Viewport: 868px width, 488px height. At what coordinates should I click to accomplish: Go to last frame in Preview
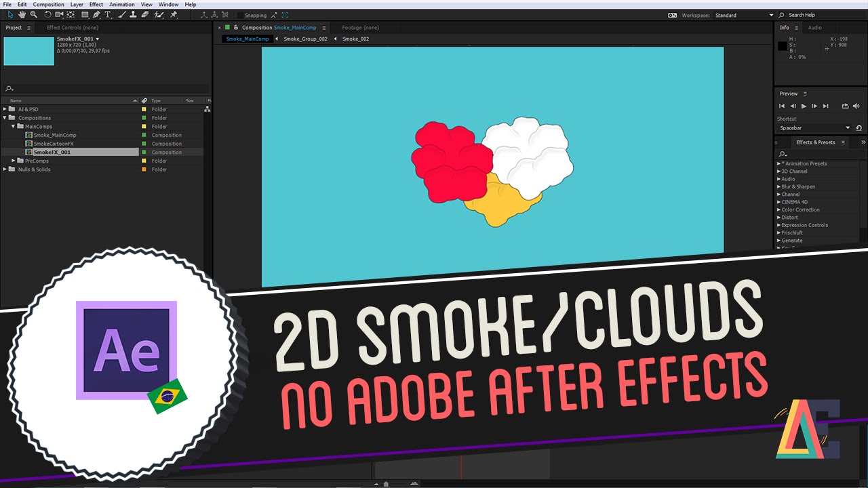point(825,106)
